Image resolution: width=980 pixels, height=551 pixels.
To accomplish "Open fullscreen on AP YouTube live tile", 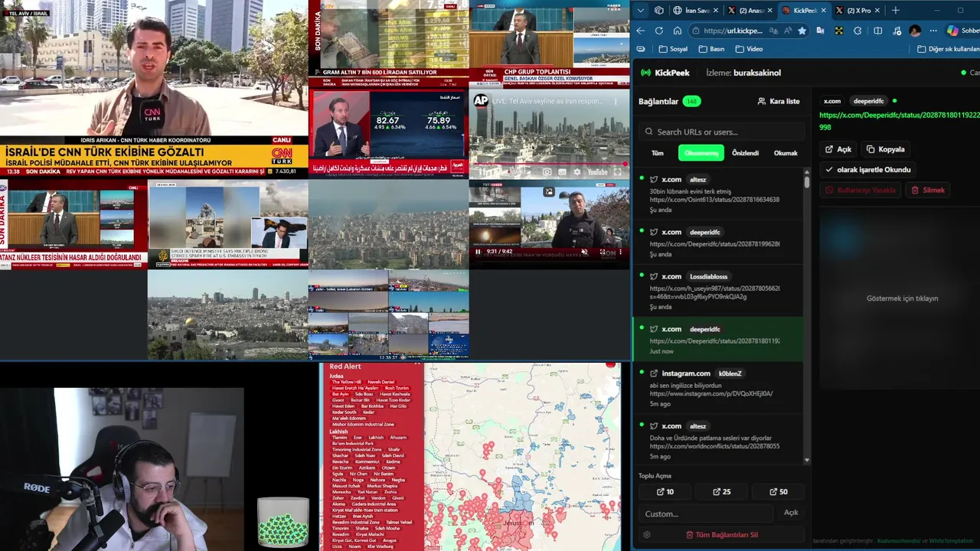I will coord(618,172).
